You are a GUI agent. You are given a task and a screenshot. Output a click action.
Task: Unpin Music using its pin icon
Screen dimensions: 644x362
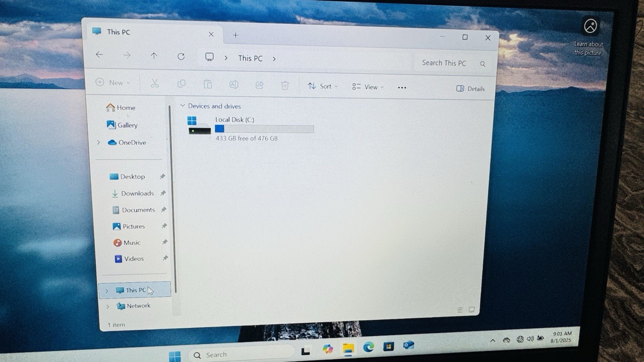tap(165, 242)
